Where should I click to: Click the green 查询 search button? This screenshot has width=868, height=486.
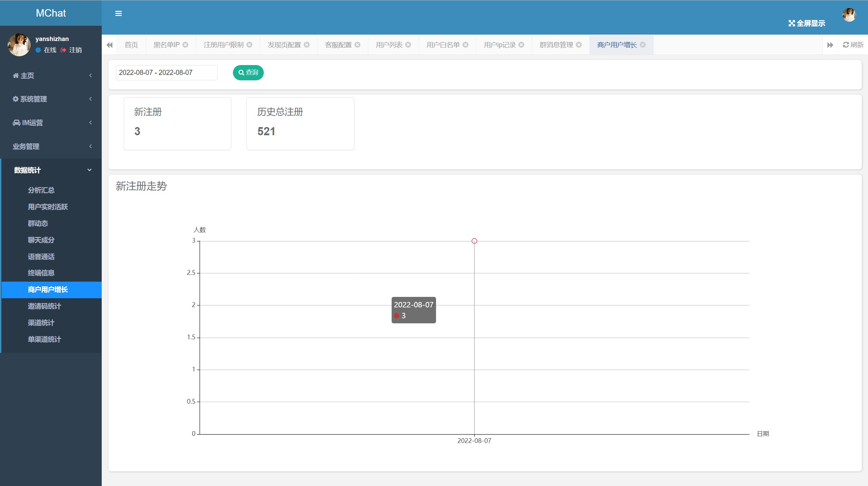click(x=248, y=73)
